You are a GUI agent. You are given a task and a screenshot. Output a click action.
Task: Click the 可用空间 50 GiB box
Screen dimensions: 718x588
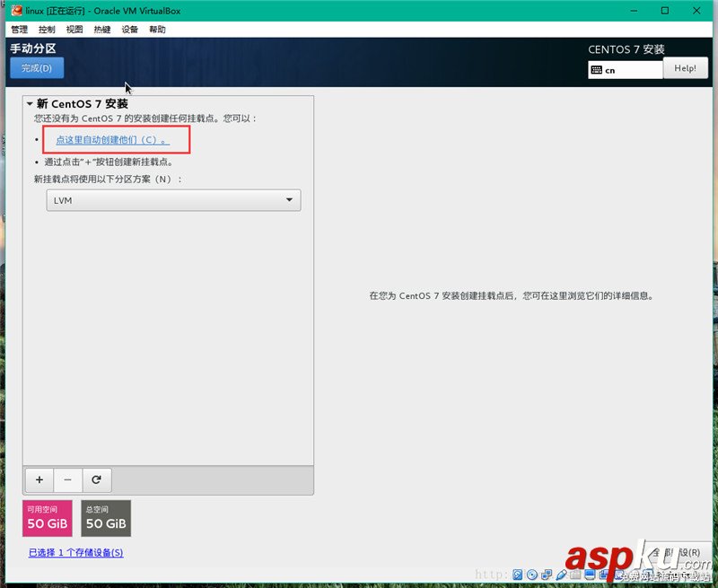coord(48,518)
